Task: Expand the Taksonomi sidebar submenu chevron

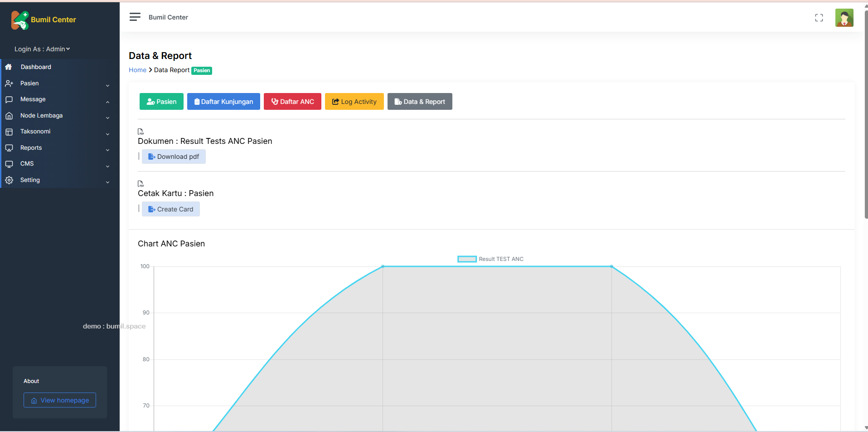Action: pos(107,134)
